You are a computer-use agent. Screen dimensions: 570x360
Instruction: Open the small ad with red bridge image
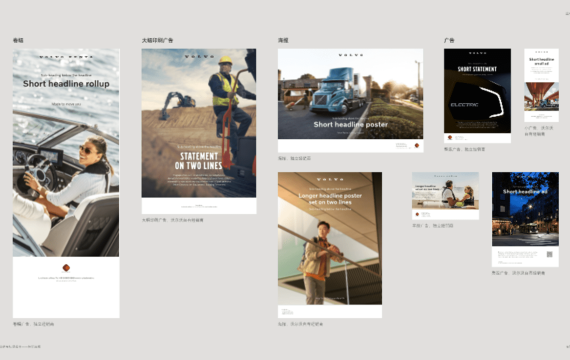pyautogui.click(x=541, y=85)
